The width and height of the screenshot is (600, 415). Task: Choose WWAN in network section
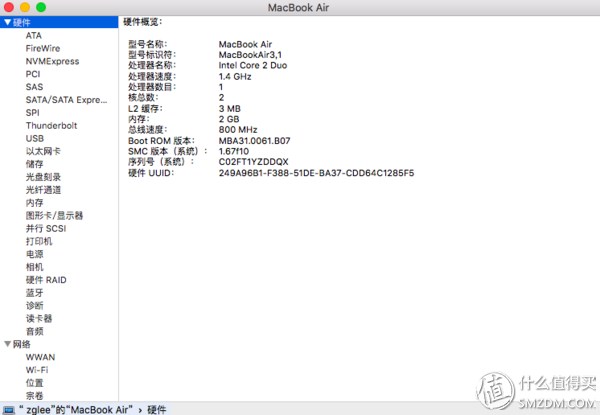[x=41, y=357]
